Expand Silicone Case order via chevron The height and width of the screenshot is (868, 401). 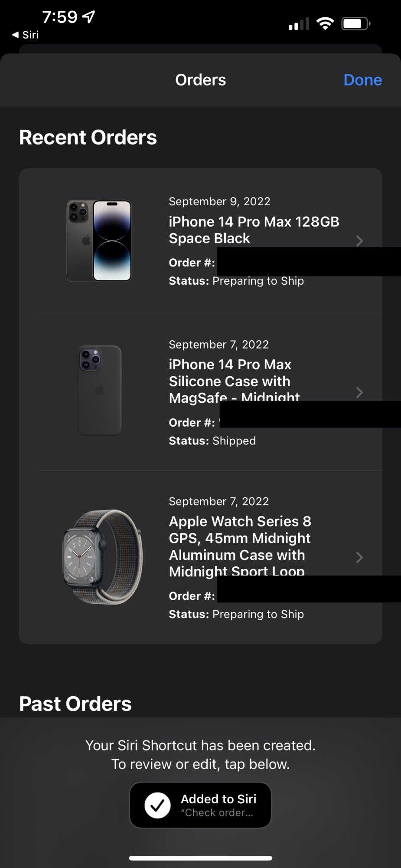click(x=359, y=392)
